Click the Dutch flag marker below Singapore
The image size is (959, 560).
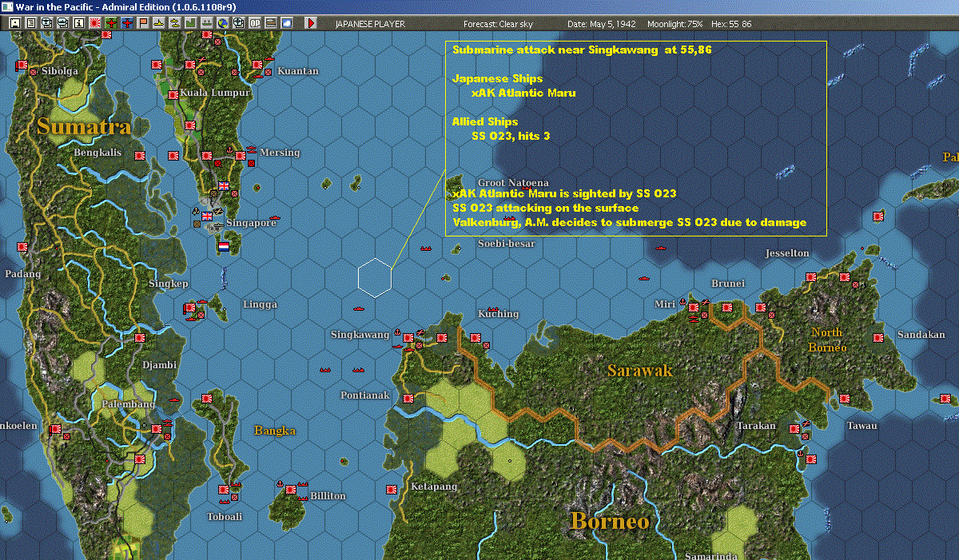pos(224,247)
